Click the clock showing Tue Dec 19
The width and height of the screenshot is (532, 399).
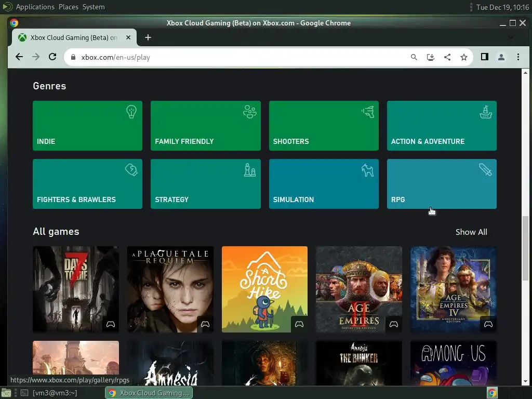502,7
